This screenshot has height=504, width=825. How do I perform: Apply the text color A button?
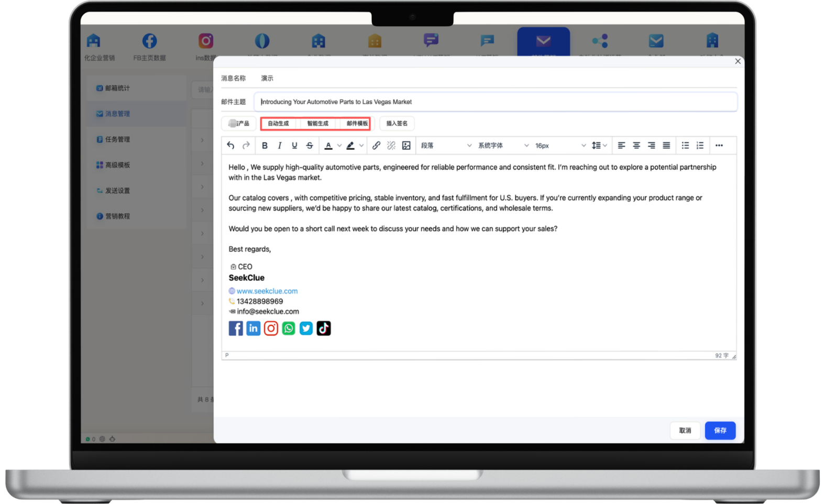tap(328, 146)
